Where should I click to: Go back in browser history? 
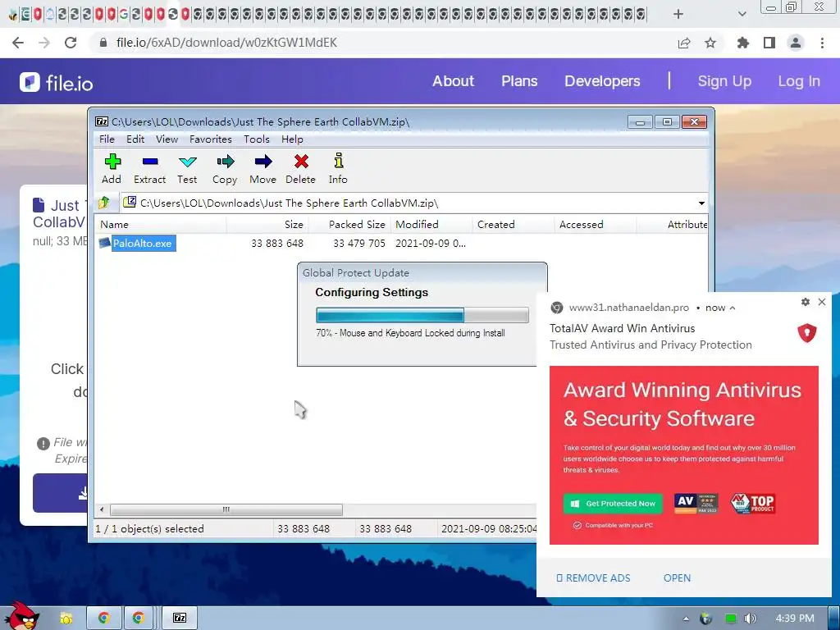[18, 43]
